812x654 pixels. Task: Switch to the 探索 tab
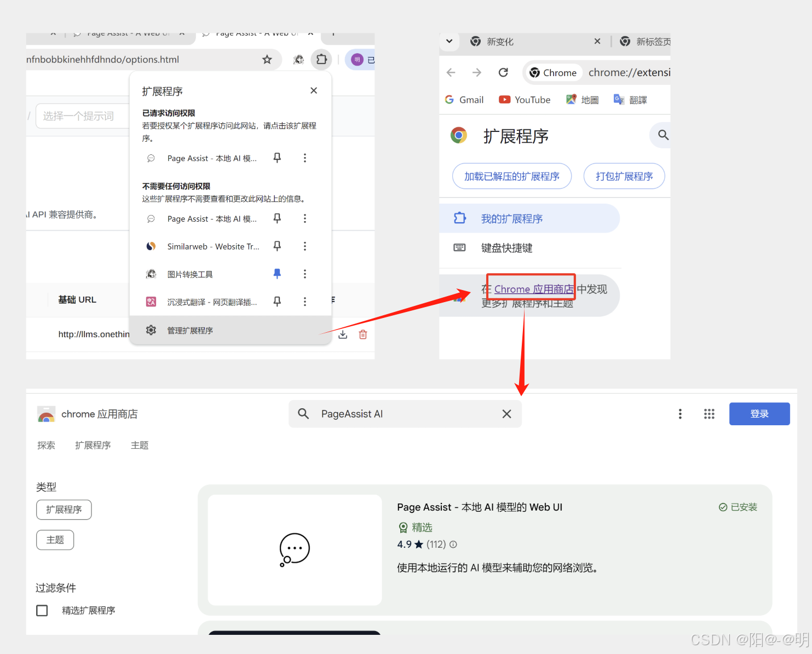pos(46,445)
